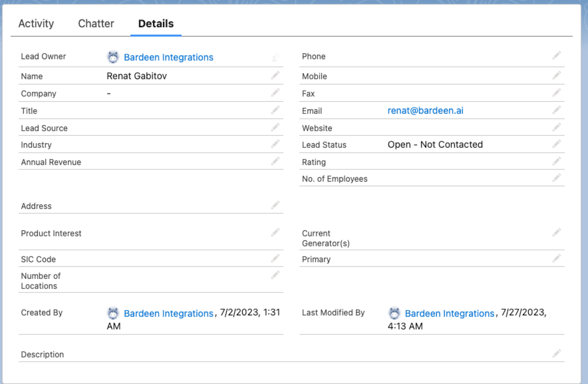
Task: Edit Number of Locations pencil icon
Action: click(275, 275)
